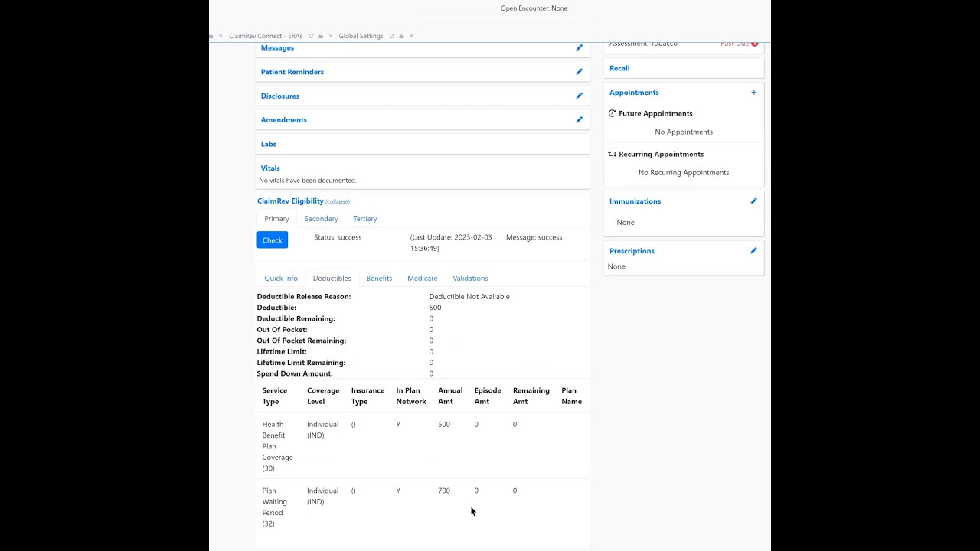
Task: Open the Deductibles tab
Action: (x=332, y=279)
